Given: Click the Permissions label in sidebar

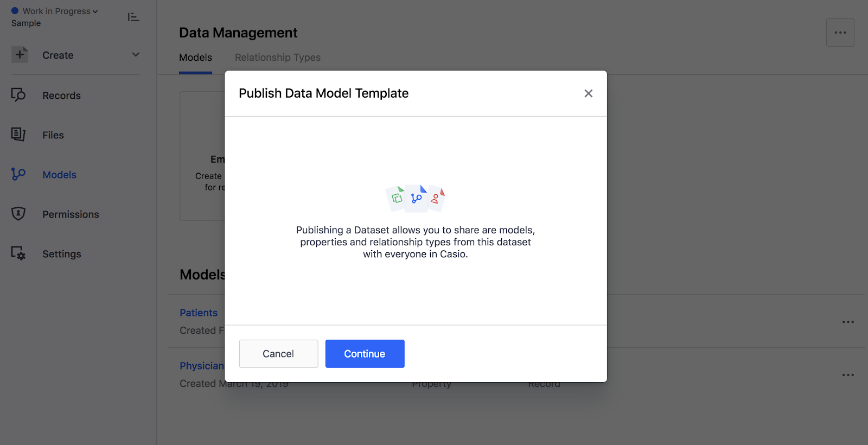Looking at the screenshot, I should (x=71, y=214).
